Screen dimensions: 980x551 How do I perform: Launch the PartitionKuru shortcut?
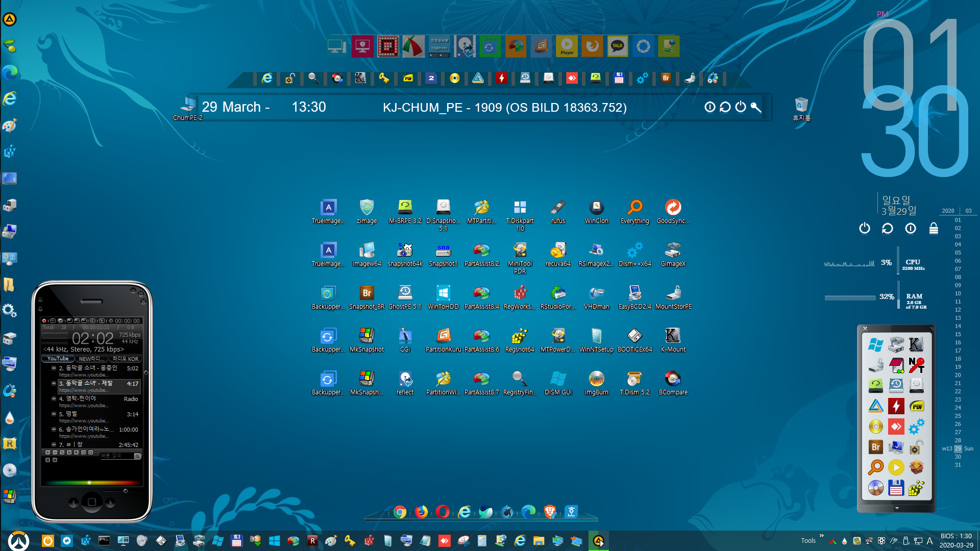[x=443, y=340]
